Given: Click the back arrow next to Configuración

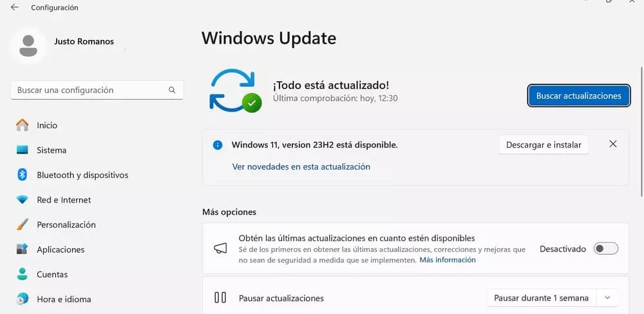Looking at the screenshot, I should click(15, 7).
